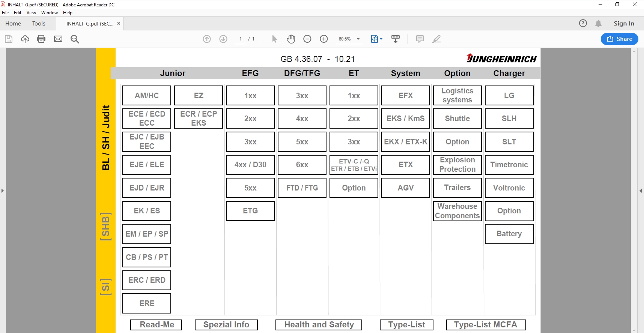Open the ECR / ECP EKS box
The image size is (644, 333).
point(199,118)
